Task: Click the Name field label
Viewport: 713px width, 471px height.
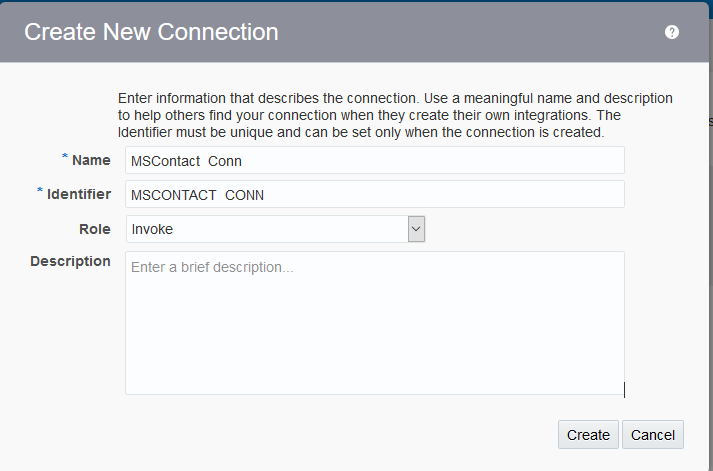Action: pos(91,160)
